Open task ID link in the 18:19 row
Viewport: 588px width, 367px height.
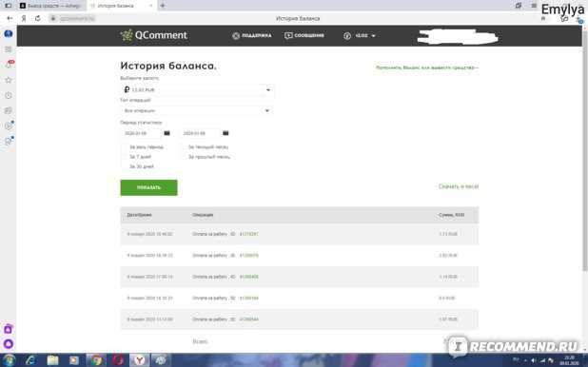pyautogui.click(x=249, y=256)
